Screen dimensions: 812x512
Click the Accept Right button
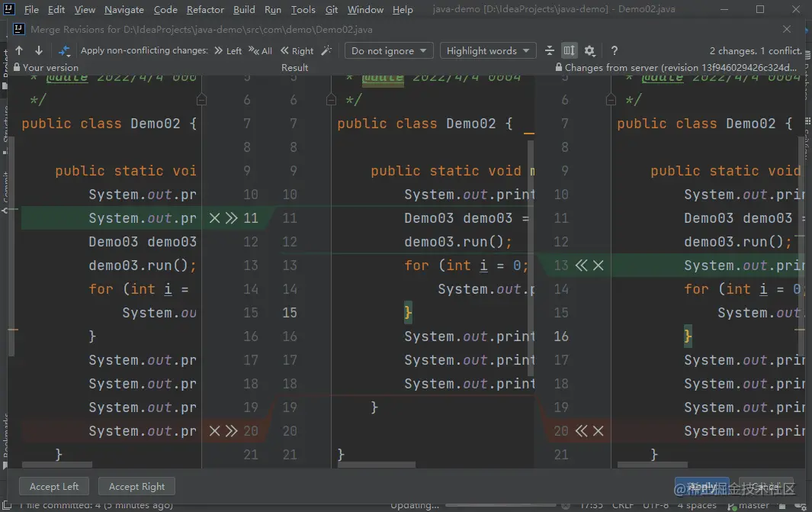[x=136, y=487]
